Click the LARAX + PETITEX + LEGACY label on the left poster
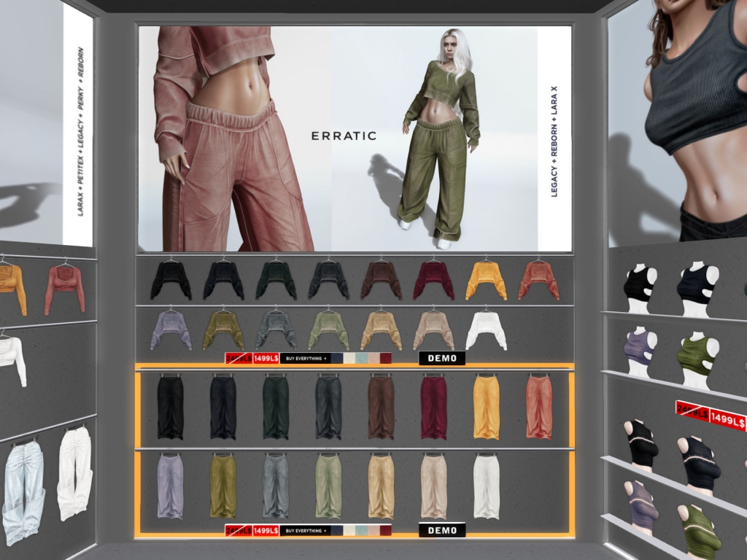747x560 pixels. tap(80, 133)
